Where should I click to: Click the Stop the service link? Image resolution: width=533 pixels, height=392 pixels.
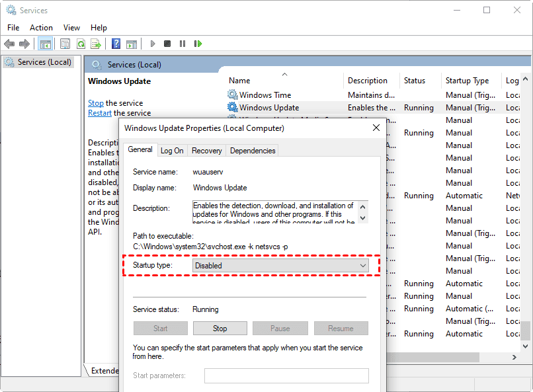pos(95,103)
